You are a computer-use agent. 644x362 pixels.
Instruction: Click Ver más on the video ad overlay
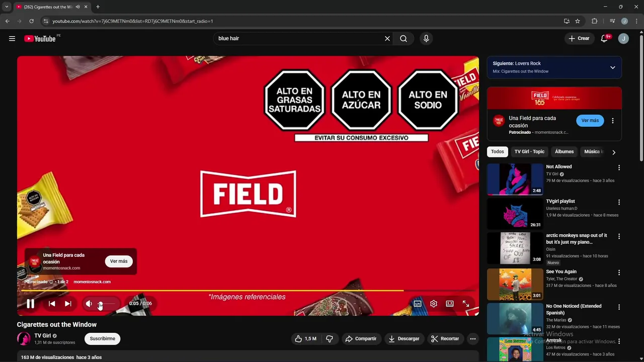click(119, 261)
